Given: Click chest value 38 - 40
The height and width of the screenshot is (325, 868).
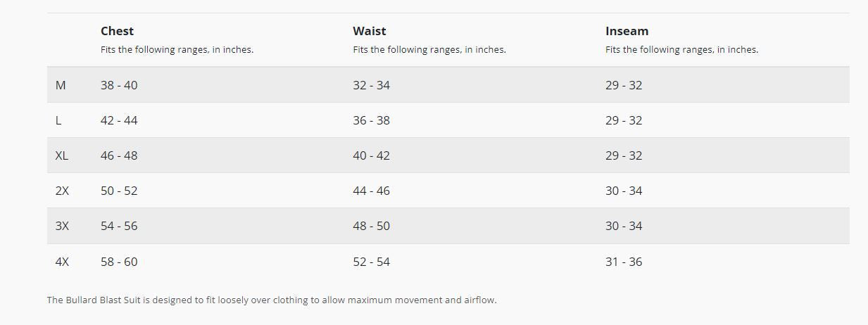Looking at the screenshot, I should tap(119, 85).
